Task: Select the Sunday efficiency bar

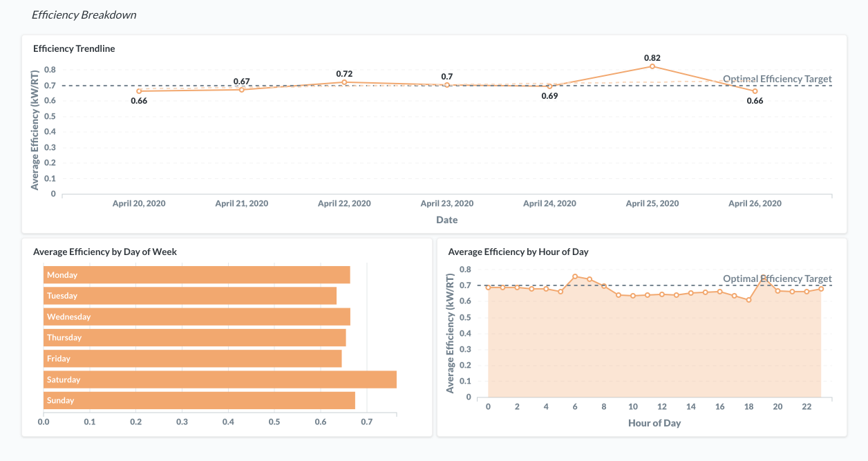Action: [199, 400]
